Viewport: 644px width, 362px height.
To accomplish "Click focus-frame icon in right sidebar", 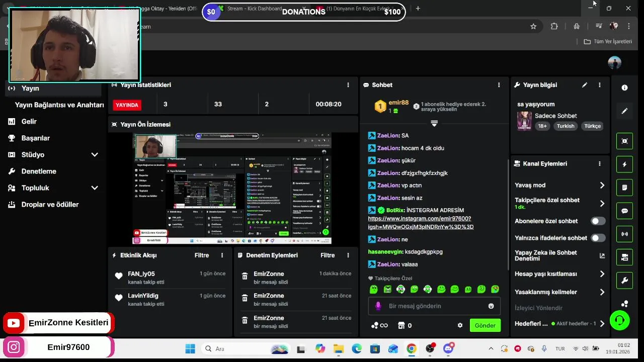I will click(624, 141).
